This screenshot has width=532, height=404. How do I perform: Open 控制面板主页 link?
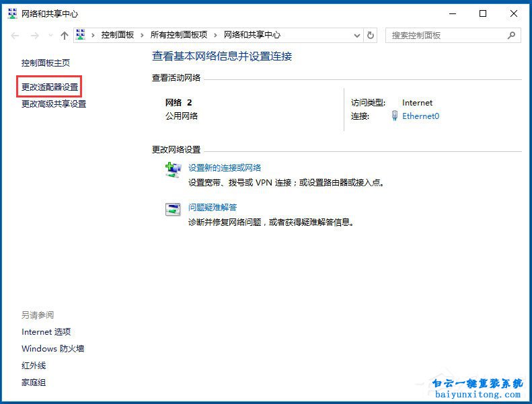click(x=46, y=63)
